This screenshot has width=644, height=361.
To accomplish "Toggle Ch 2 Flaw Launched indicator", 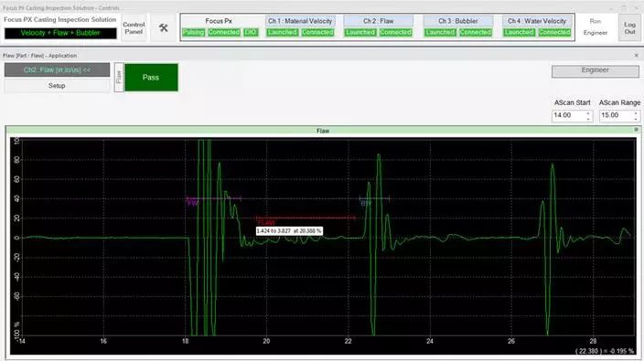I will coord(360,32).
